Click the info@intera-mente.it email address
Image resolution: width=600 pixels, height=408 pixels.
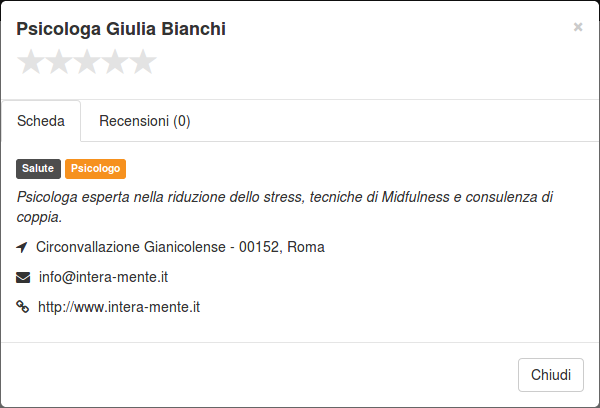pos(103,277)
